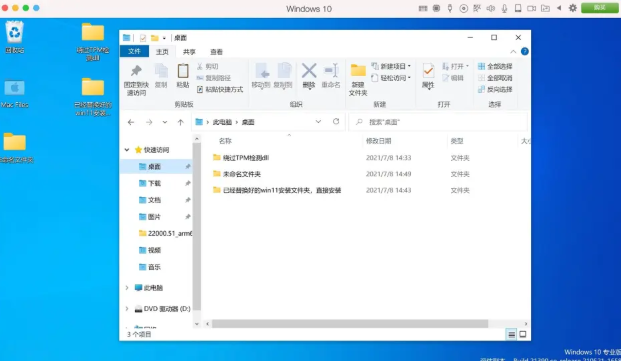Click the Cut (剪切) scissors icon
This screenshot has height=361, width=621.
[200, 66]
